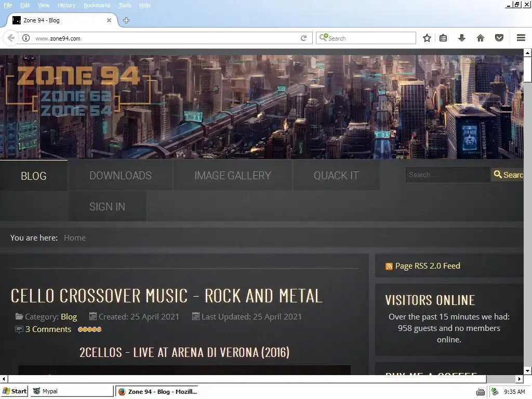
Task: Go to the browser home page
Action: point(481,38)
